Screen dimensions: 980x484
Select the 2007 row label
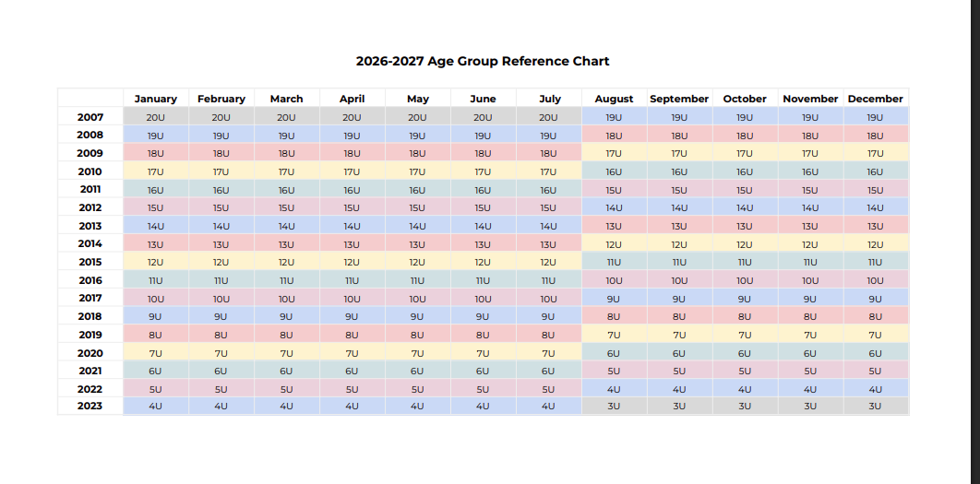(x=90, y=117)
